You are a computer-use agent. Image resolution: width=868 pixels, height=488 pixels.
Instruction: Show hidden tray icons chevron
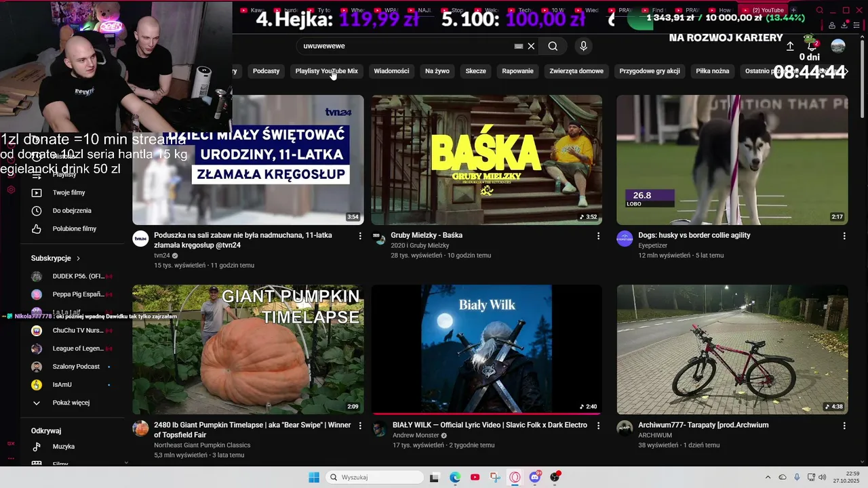pyautogui.click(x=768, y=477)
